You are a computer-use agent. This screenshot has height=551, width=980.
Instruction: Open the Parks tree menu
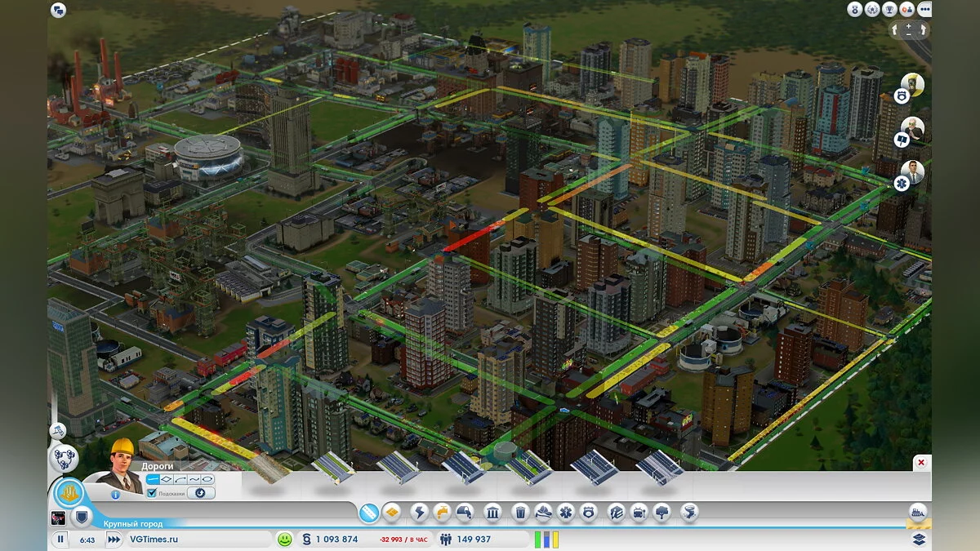(x=662, y=513)
